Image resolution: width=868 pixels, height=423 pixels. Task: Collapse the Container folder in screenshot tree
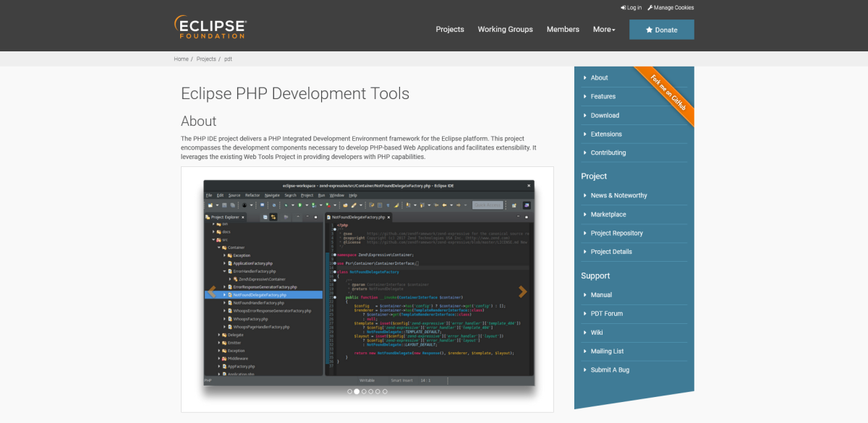(219, 247)
